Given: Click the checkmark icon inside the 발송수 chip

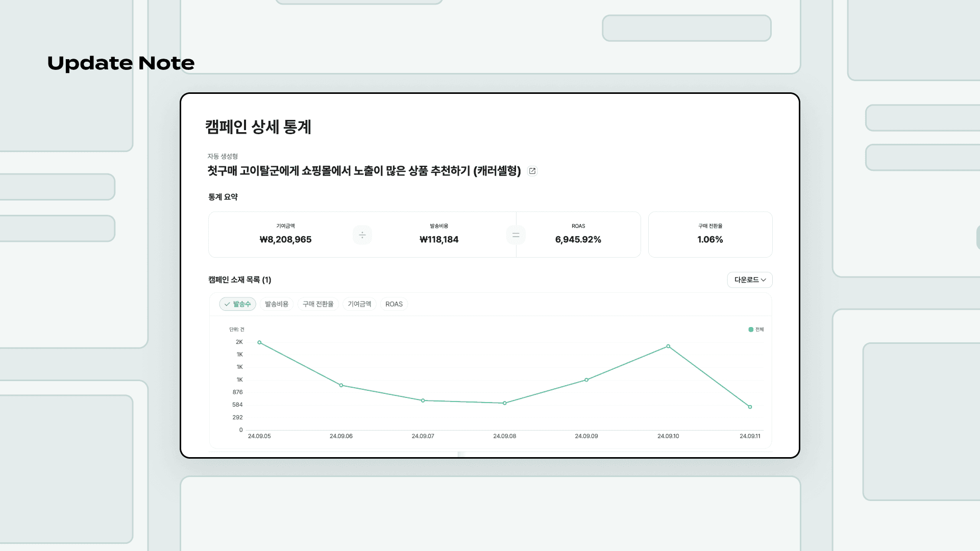Looking at the screenshot, I should pos(227,304).
